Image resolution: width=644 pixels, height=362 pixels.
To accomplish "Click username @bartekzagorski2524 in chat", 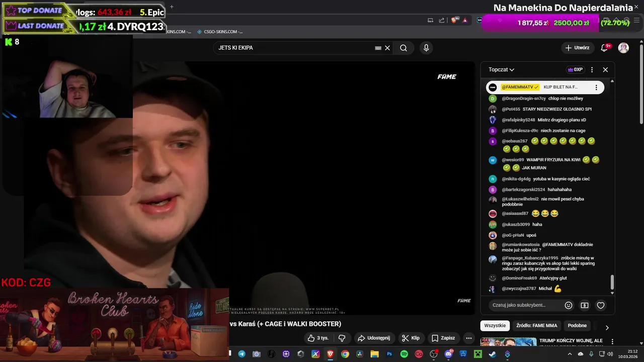I will (523, 190).
